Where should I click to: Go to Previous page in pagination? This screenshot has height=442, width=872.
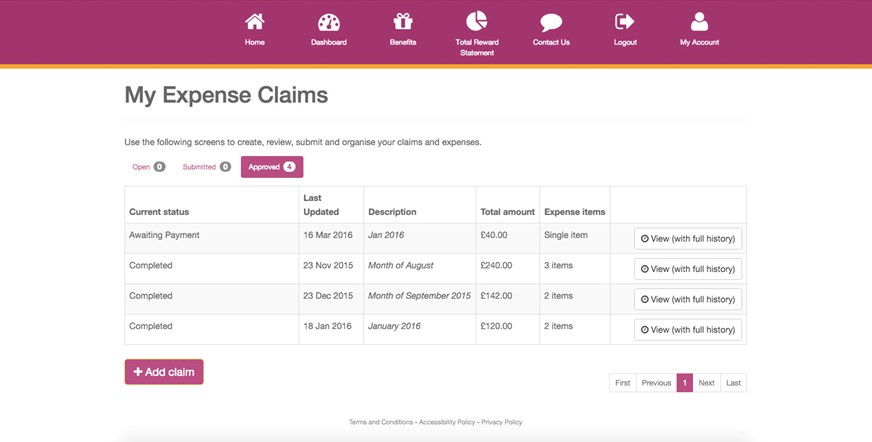pyautogui.click(x=656, y=383)
